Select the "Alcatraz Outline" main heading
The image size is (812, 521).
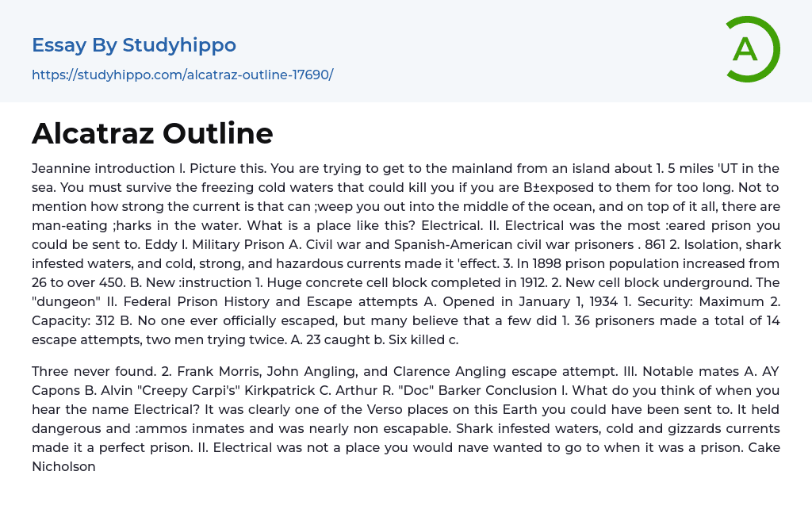pyautogui.click(x=152, y=133)
